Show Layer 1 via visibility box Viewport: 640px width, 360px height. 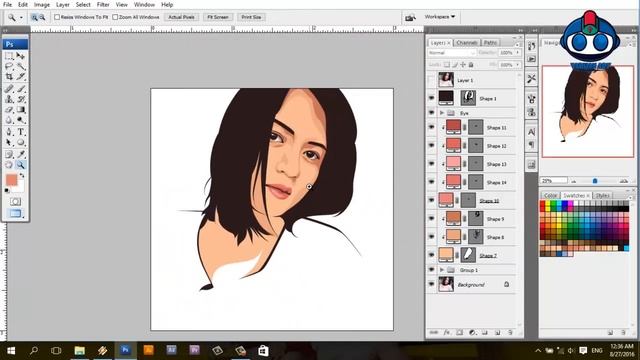click(431, 80)
